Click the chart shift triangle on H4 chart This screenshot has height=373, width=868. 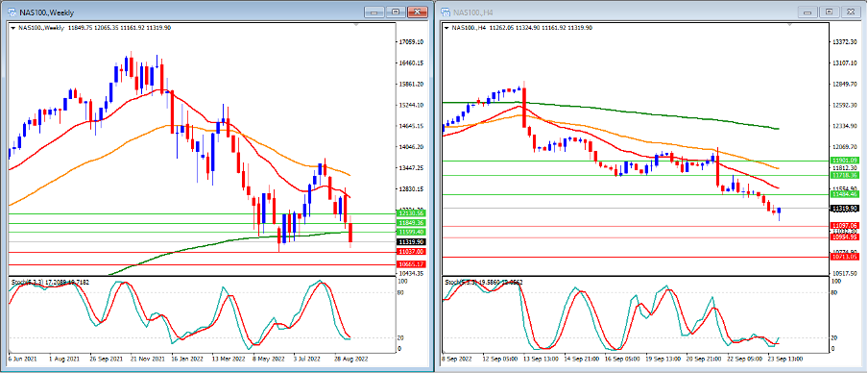pos(789,25)
